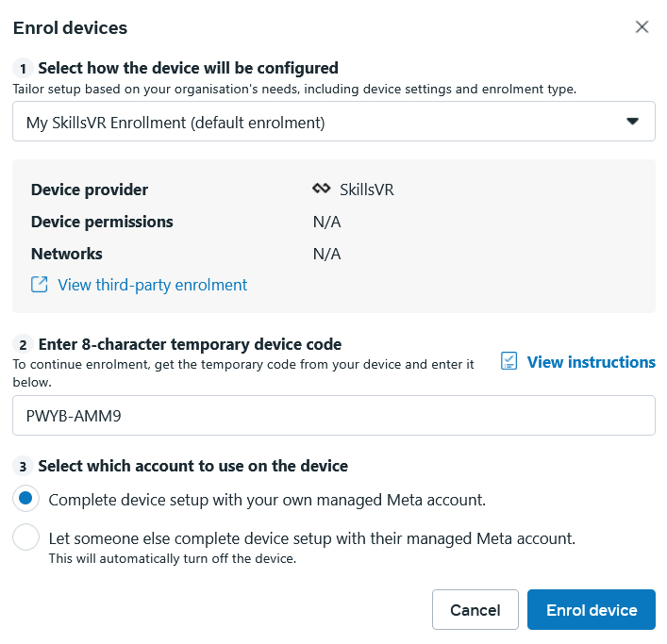
Task: Select the 'Let someone else complete' radio button
Action: tap(26, 537)
